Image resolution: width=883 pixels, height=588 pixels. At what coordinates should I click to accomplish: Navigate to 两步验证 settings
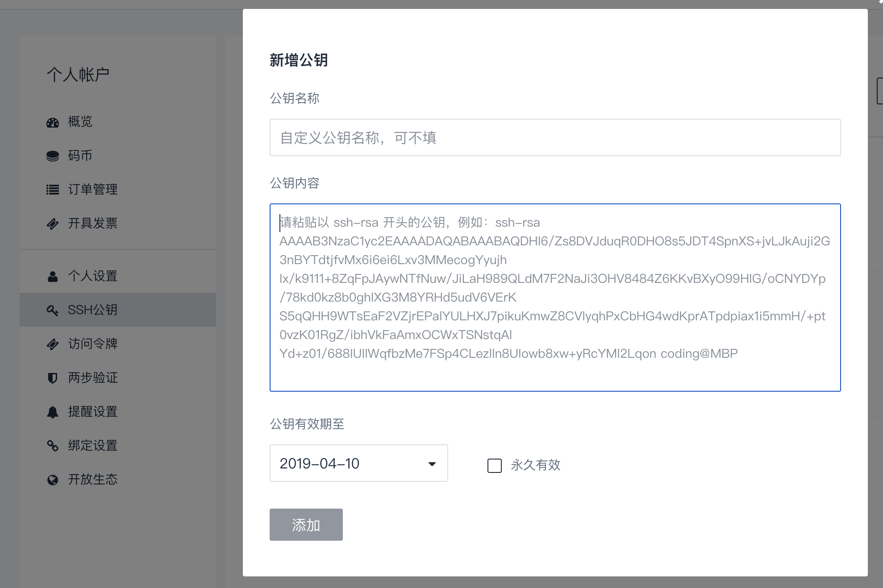click(92, 377)
